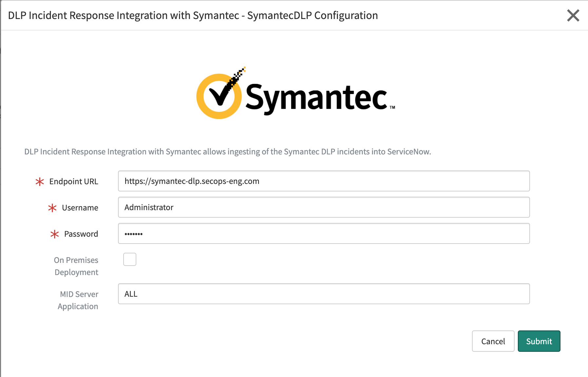This screenshot has height=377, width=588.
Task: Click the On Premises Deployment label
Action: [x=76, y=266]
